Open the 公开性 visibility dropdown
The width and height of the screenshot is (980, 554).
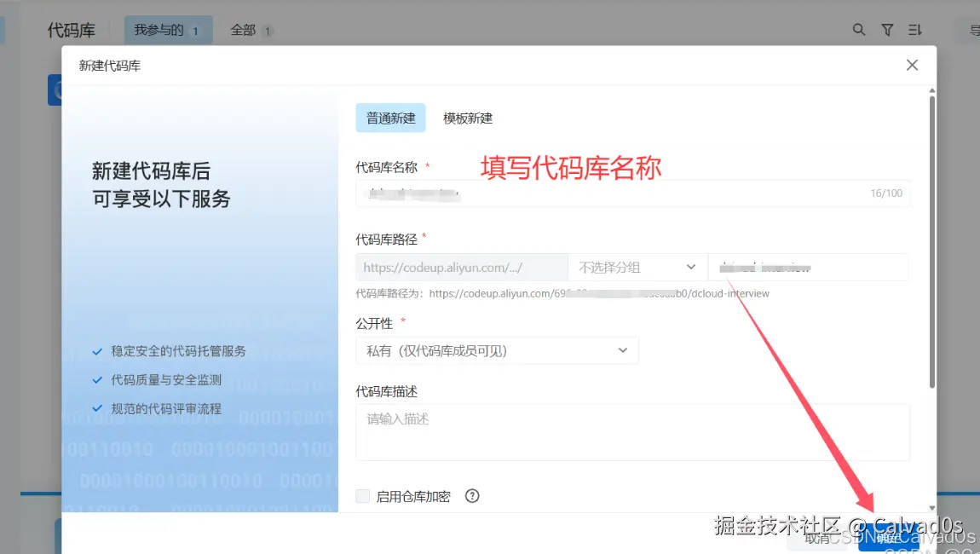497,351
